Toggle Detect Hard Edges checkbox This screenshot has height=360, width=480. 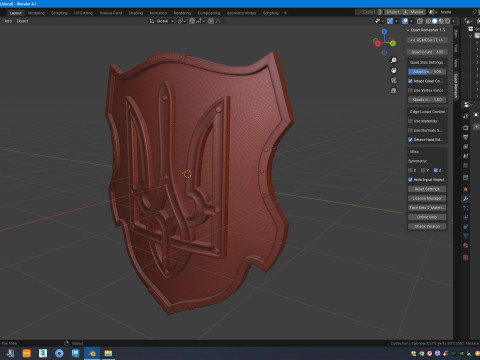tap(410, 140)
